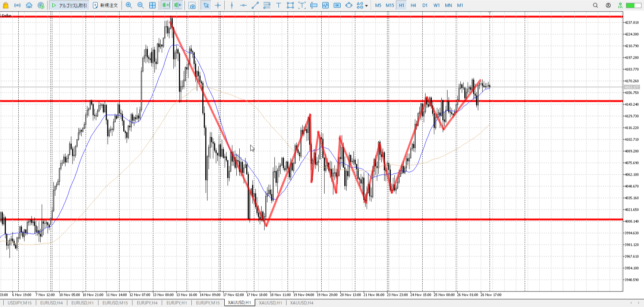Take a chart screenshot with camera icon
The height and width of the screenshot is (307, 644).
(192, 5)
